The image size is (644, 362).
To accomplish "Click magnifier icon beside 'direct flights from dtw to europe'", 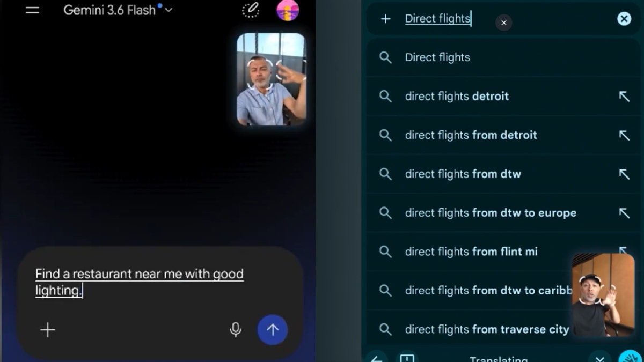I will (385, 213).
